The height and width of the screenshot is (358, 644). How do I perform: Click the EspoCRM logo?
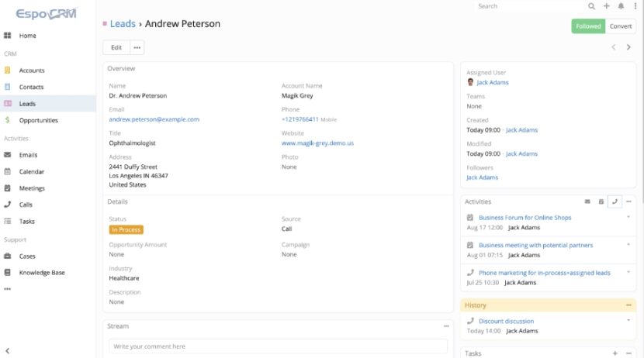click(46, 13)
